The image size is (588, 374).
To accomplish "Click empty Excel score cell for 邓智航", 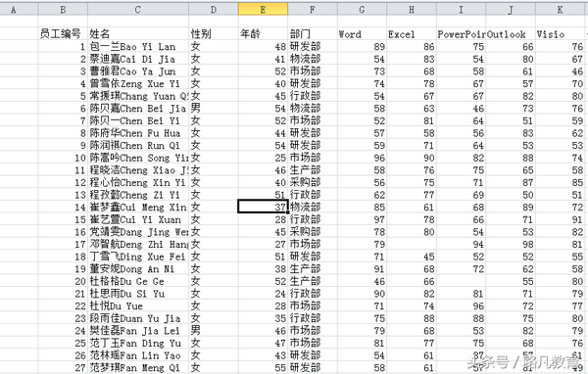I will [412, 244].
